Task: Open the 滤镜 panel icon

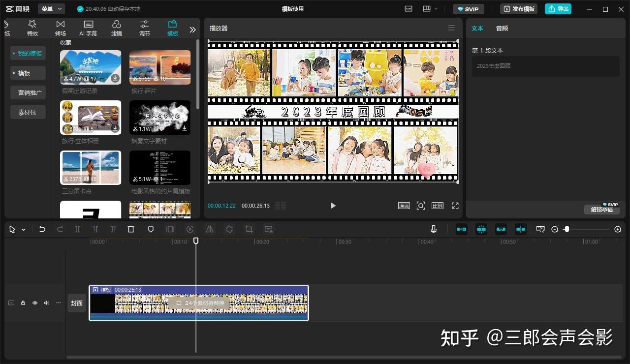Action: [x=116, y=27]
